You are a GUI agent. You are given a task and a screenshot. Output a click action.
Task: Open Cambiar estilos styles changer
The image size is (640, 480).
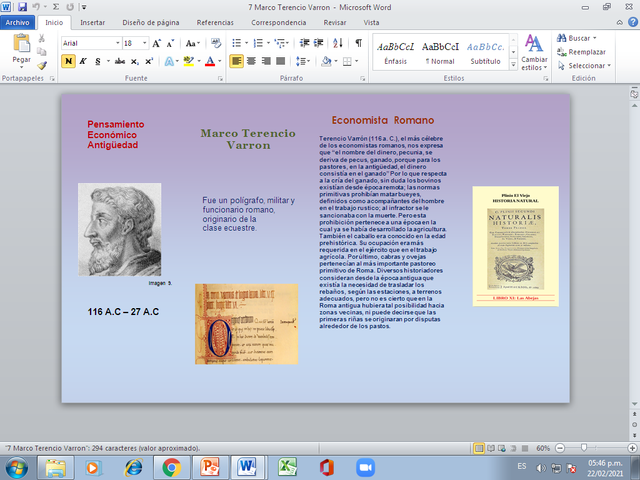pyautogui.click(x=534, y=52)
